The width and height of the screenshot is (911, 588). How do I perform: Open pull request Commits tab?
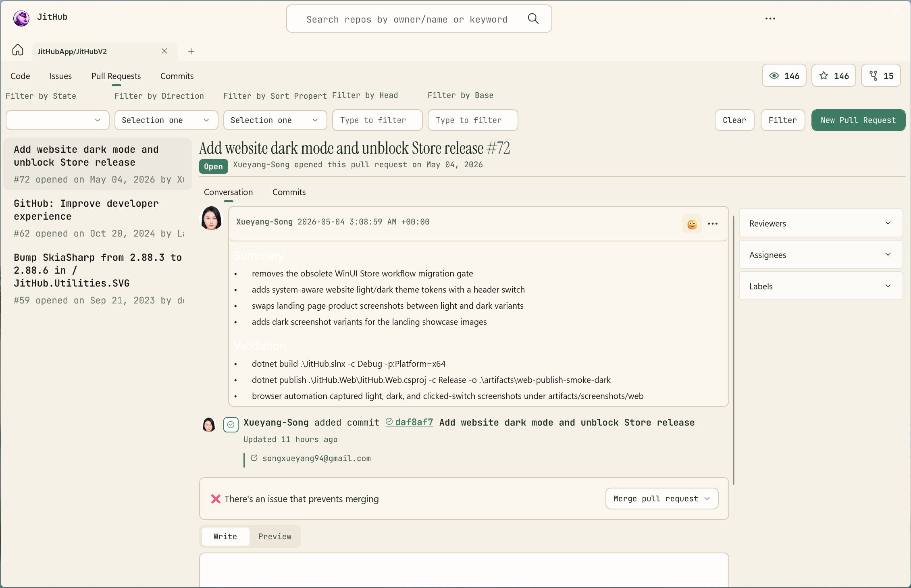coord(289,192)
